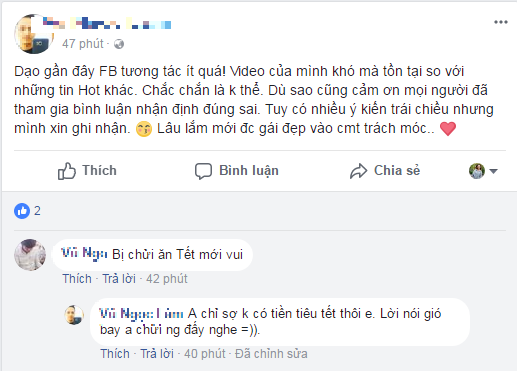The width and height of the screenshot is (517, 371).
Task: Open the three-dot post options menu
Action: click(x=501, y=22)
